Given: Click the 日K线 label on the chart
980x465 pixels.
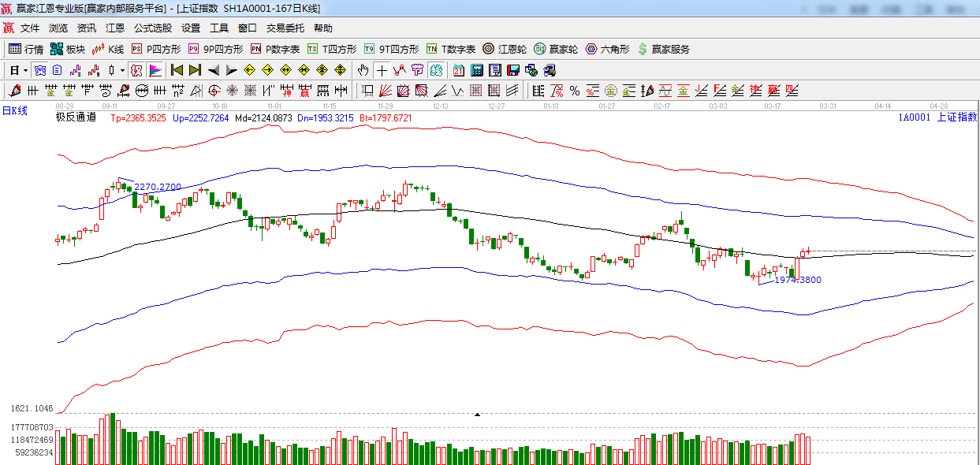Looking at the screenshot, I should click(x=14, y=110).
